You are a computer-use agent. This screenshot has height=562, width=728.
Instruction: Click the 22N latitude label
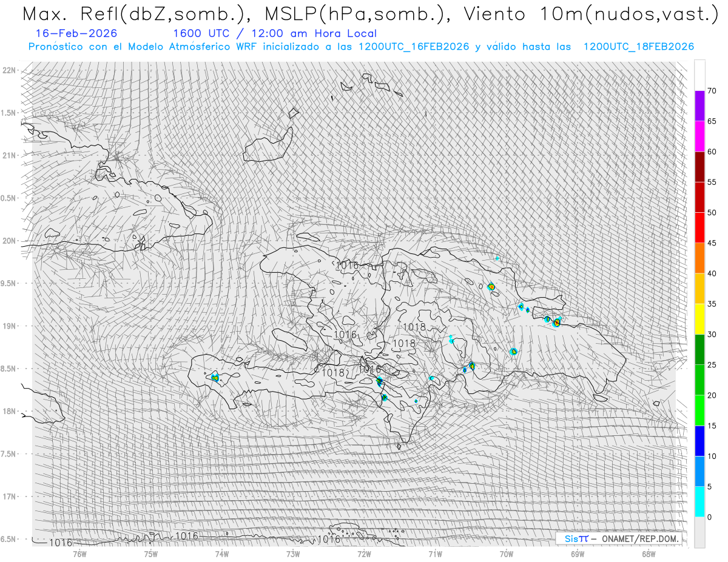pyautogui.click(x=8, y=70)
